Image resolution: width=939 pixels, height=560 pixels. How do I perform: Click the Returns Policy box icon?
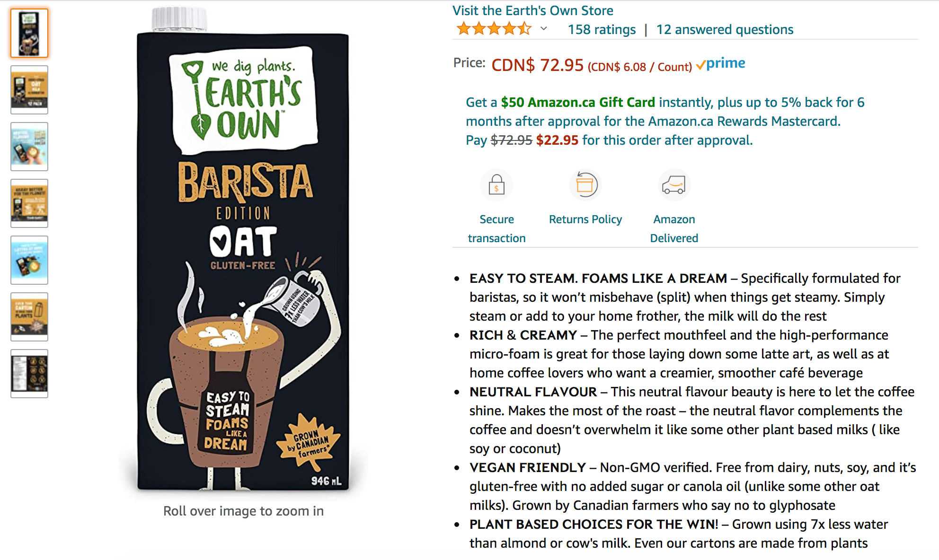[x=585, y=185]
